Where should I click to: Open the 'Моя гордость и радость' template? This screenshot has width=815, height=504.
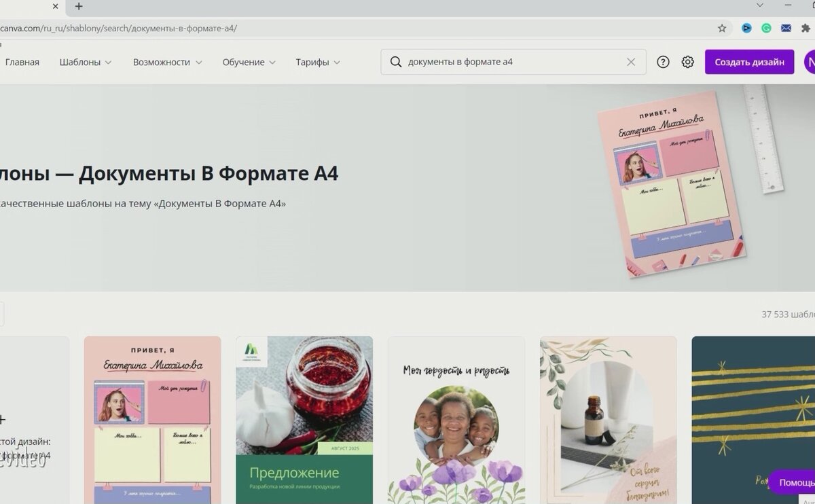456,420
